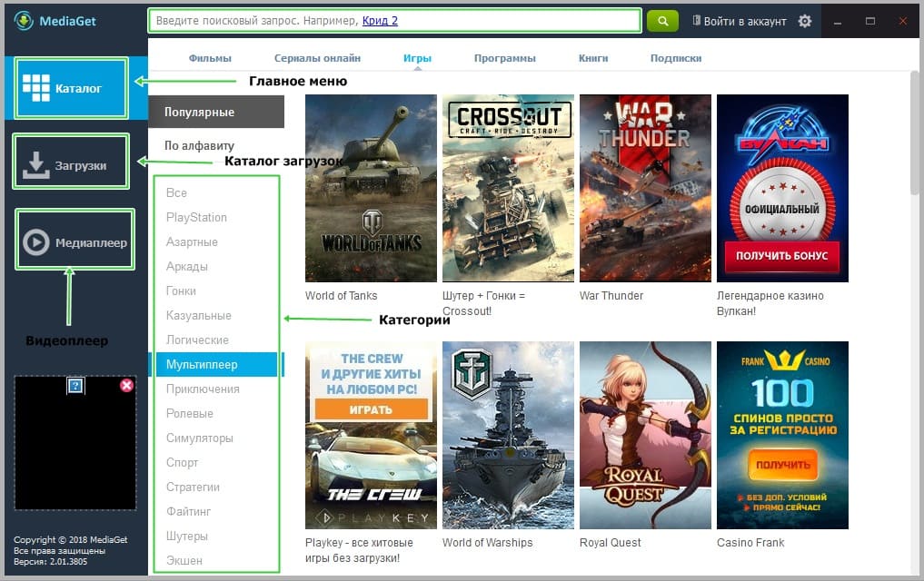Click the login door icon near Войти
Screen dimensions: 924x581
pyautogui.click(x=696, y=21)
